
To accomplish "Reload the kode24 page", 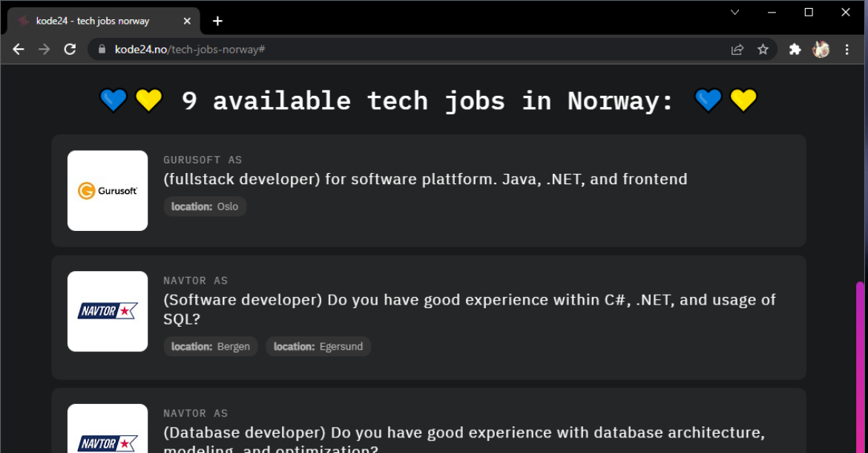I will click(70, 49).
